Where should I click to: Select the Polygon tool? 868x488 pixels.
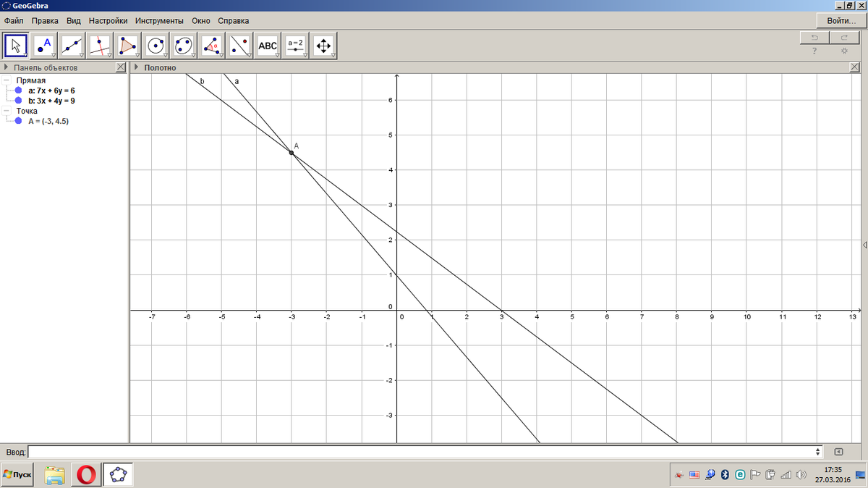coord(128,46)
